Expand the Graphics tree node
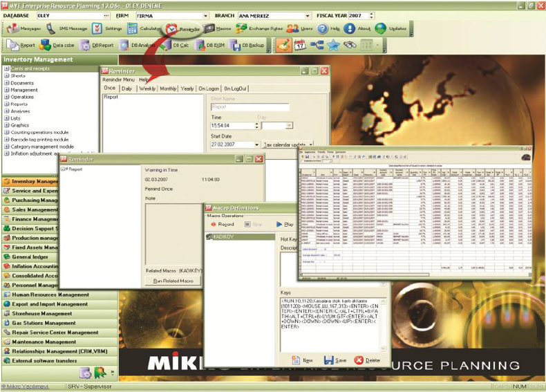 [6, 125]
